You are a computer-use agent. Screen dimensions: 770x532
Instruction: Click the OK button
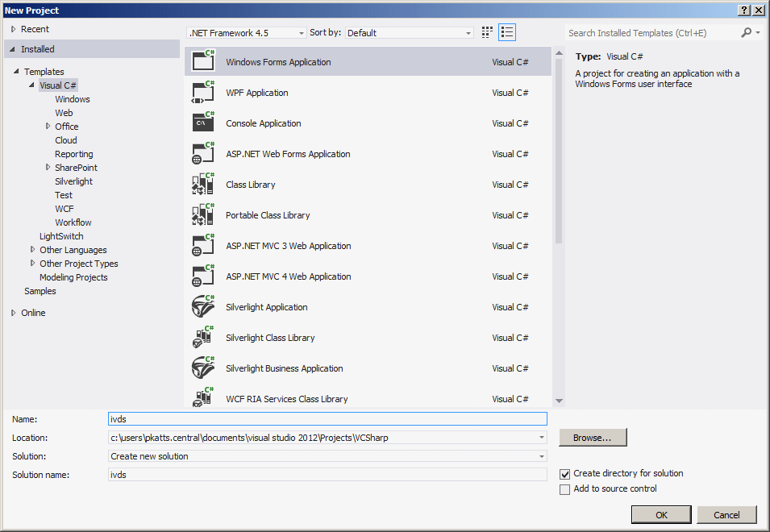pyautogui.click(x=661, y=515)
